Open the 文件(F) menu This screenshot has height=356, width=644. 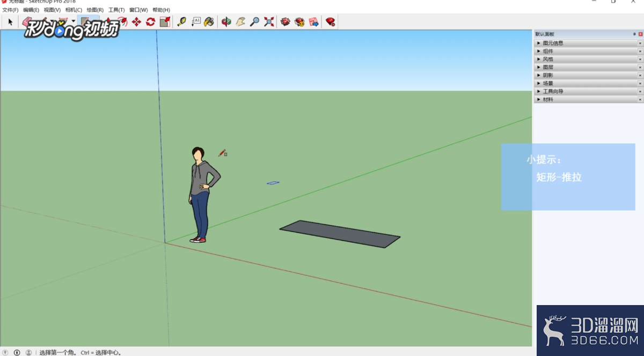point(10,10)
